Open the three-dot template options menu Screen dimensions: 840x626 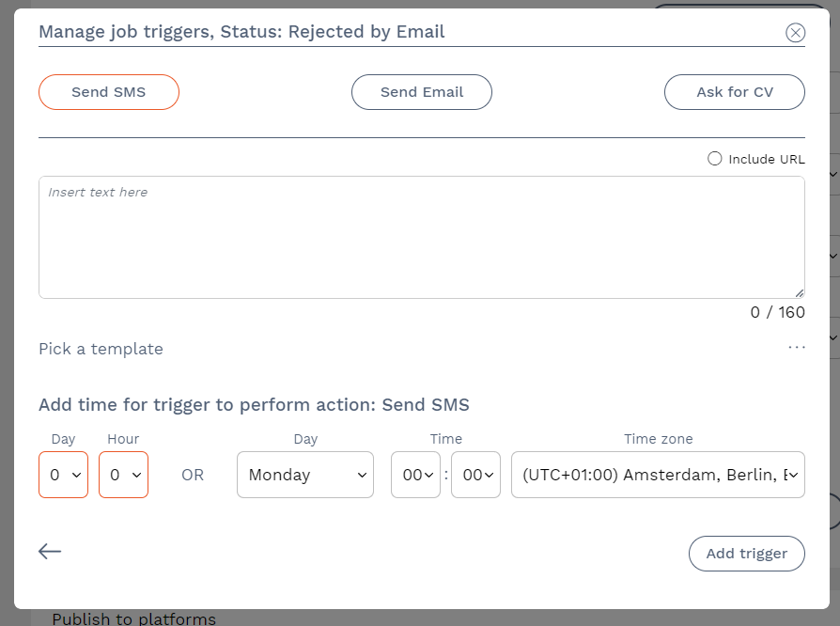[797, 348]
